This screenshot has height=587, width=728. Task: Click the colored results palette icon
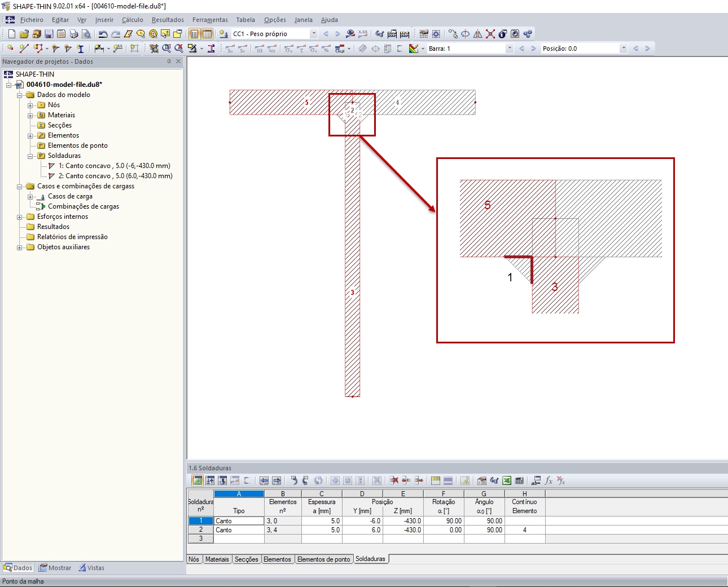click(414, 48)
